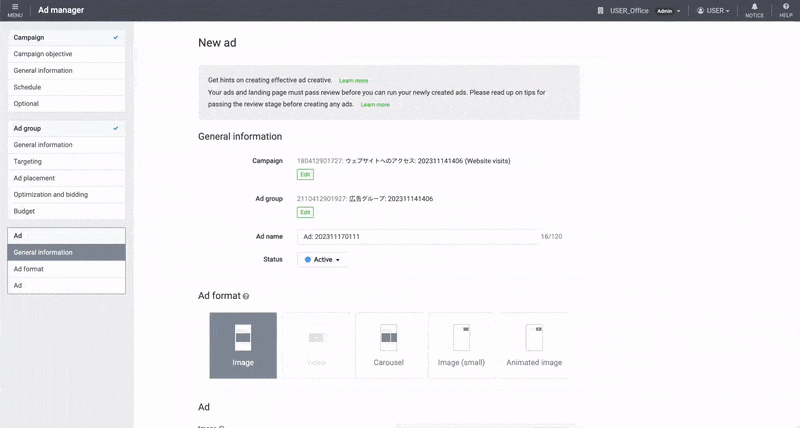
Task: Expand the USER account dropdown
Action: 713,11
